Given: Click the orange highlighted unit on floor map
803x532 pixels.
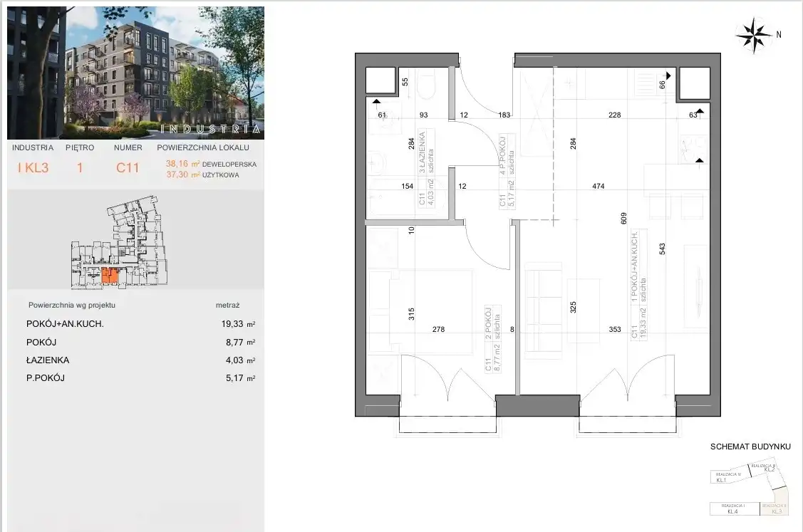Looking at the screenshot, I should point(109,275).
